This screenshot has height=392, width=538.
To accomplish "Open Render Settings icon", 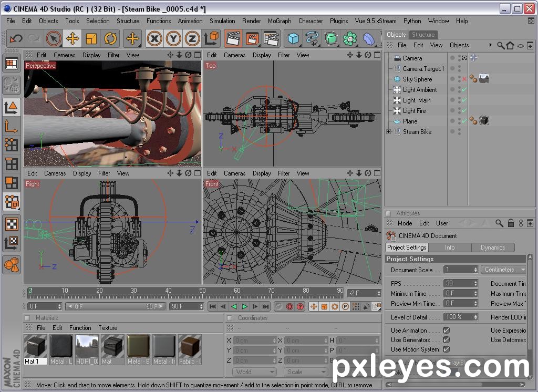I will click(x=272, y=38).
